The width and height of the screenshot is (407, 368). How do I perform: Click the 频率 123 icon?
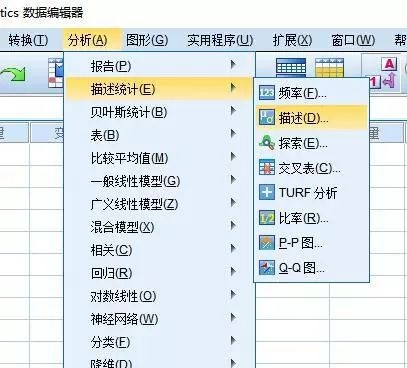267,92
